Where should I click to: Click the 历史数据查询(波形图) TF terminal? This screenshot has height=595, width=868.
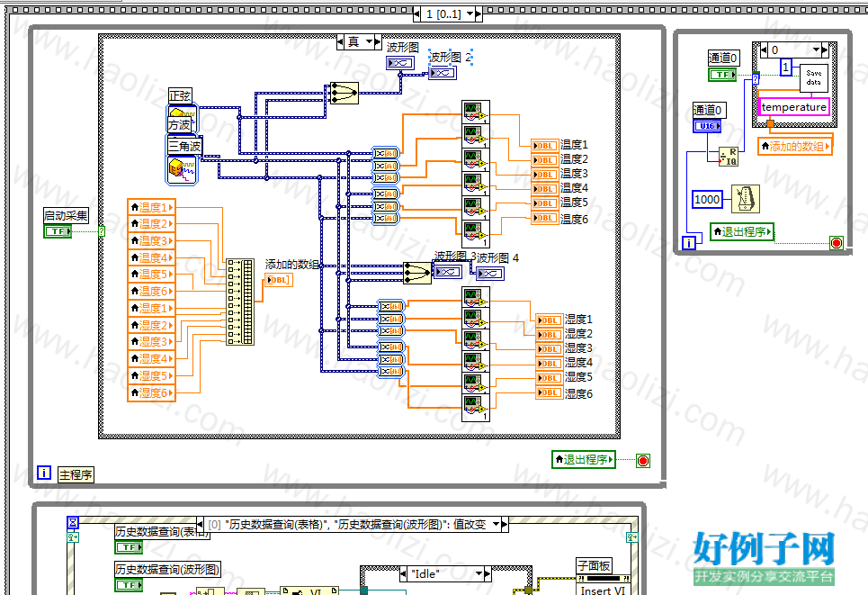pyautogui.click(x=129, y=584)
